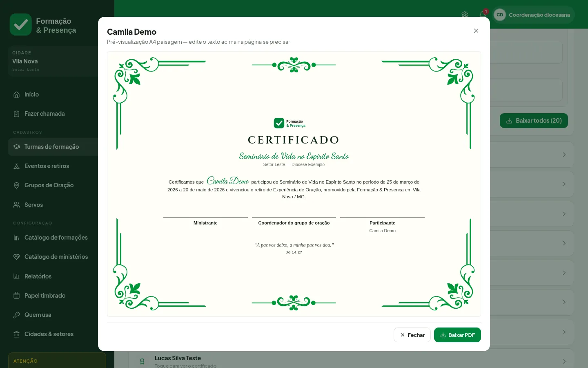This screenshot has width=588, height=368.
Task: Click the Fechar button
Action: pyautogui.click(x=412, y=335)
